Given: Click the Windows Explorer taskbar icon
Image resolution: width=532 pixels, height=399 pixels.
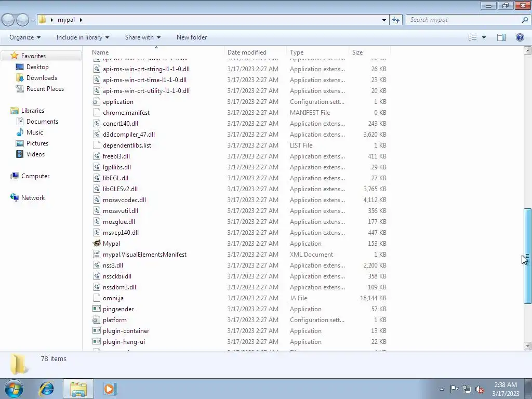Looking at the screenshot, I should tap(78, 389).
